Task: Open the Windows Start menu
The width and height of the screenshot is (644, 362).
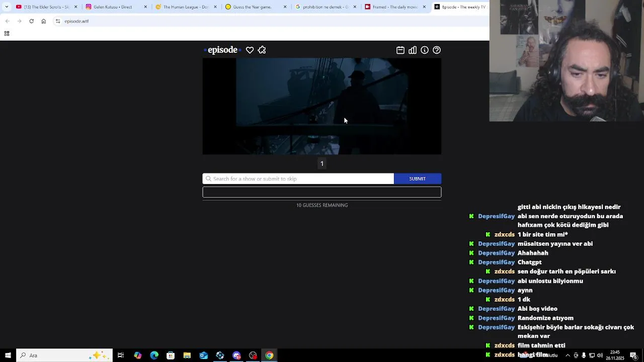Action: [8, 355]
